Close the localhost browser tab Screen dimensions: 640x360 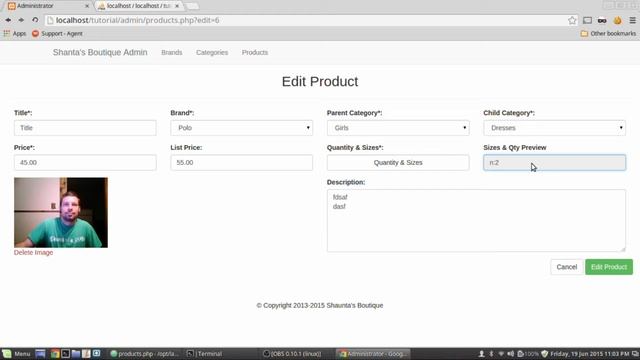pyautogui.click(x=177, y=6)
